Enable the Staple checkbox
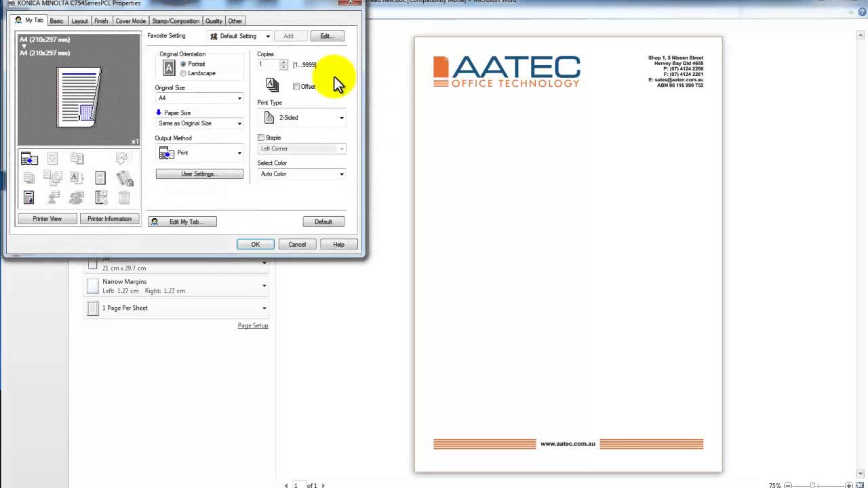The image size is (868, 488). click(261, 138)
